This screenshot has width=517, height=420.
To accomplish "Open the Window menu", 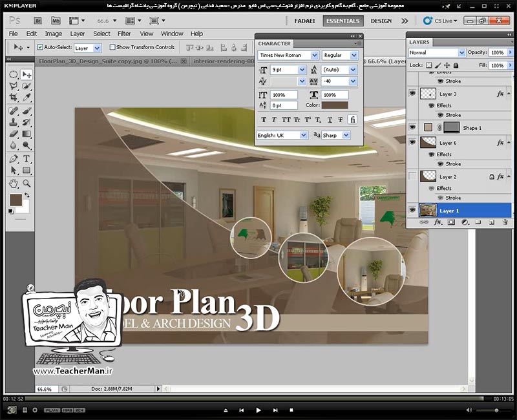I will tap(172, 34).
